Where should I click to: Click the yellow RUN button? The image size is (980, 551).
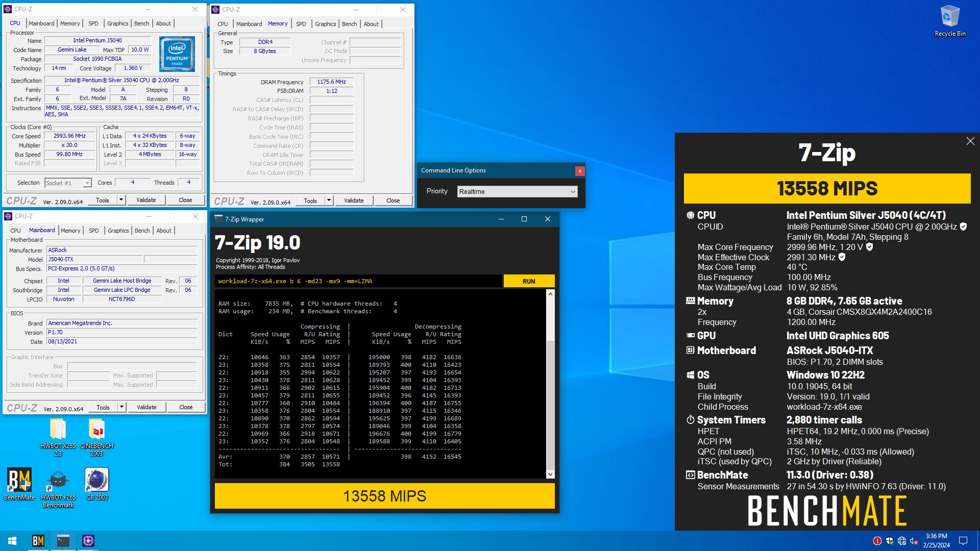[x=529, y=281]
